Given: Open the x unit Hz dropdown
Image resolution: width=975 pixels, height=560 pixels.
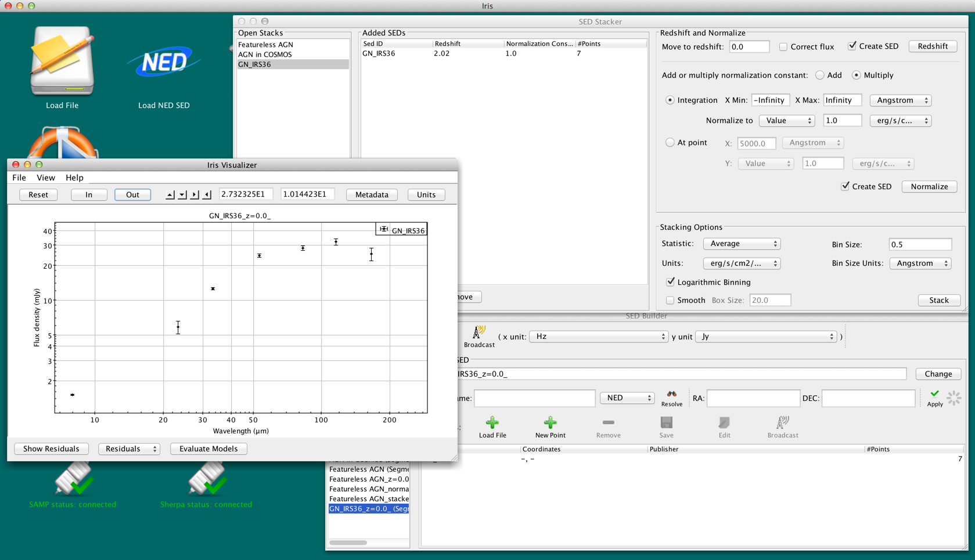Looking at the screenshot, I should click(x=599, y=337).
